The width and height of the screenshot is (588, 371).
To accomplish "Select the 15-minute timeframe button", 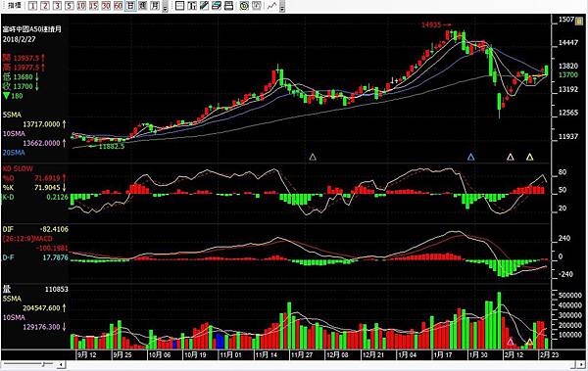I will click(x=94, y=6).
